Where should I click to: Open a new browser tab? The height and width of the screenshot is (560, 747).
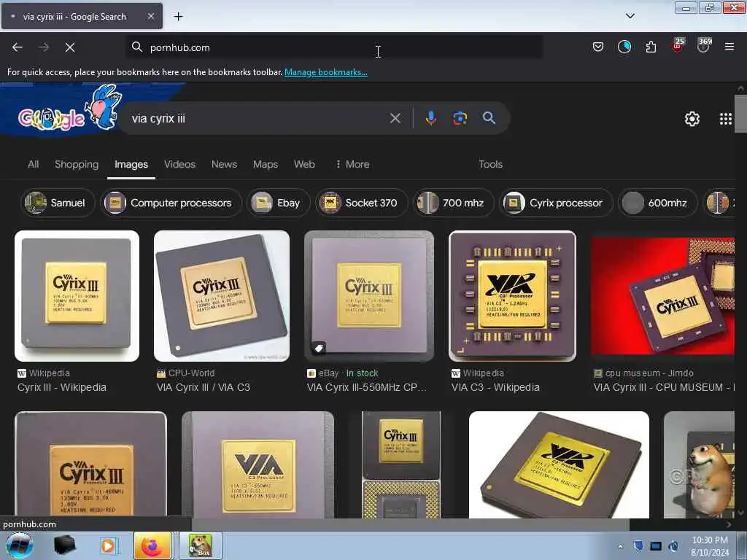pyautogui.click(x=178, y=17)
